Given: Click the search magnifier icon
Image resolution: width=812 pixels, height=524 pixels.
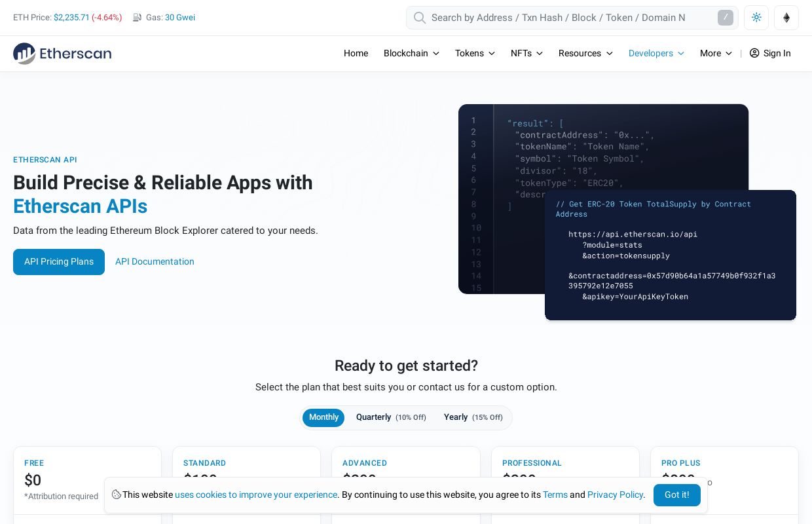Looking at the screenshot, I should coord(420,18).
